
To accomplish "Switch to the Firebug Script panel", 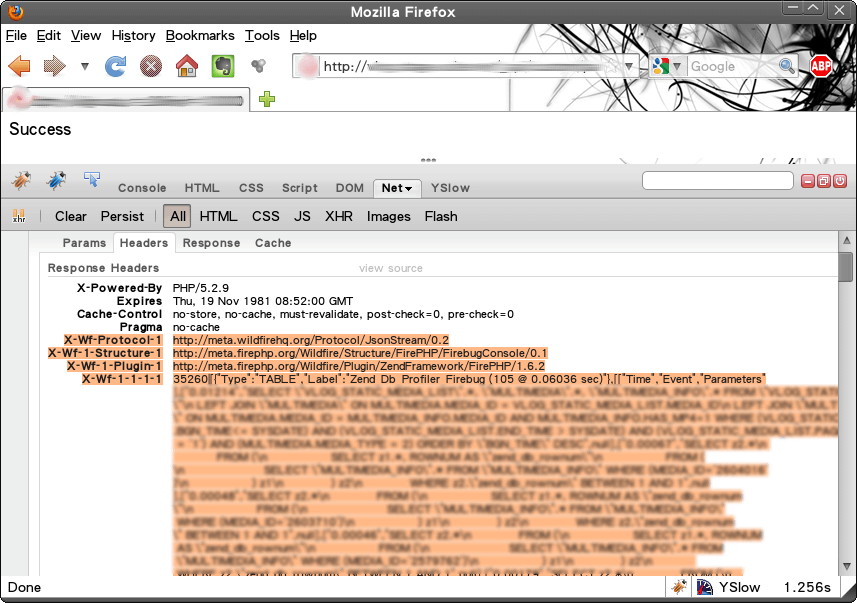I will click(x=300, y=188).
